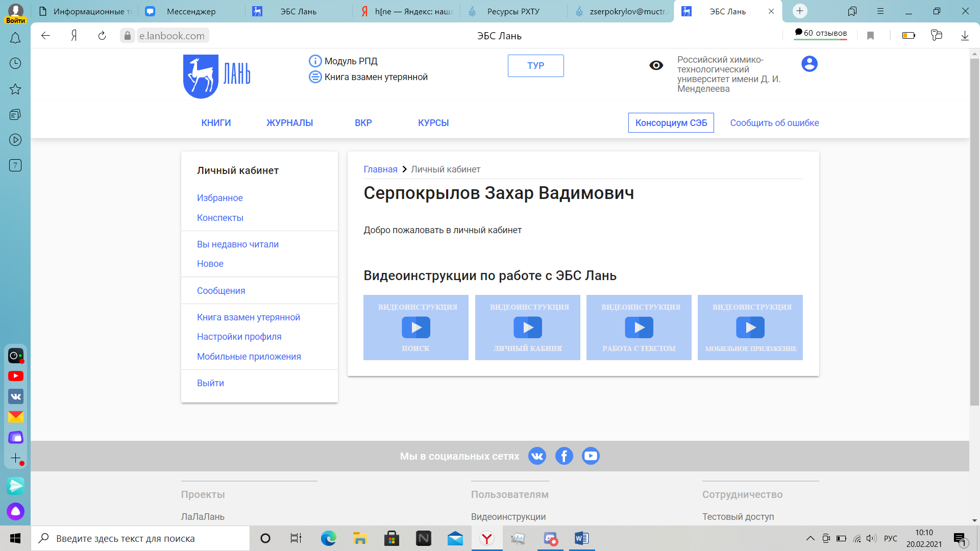Click the bookmark page icon

point(871,36)
